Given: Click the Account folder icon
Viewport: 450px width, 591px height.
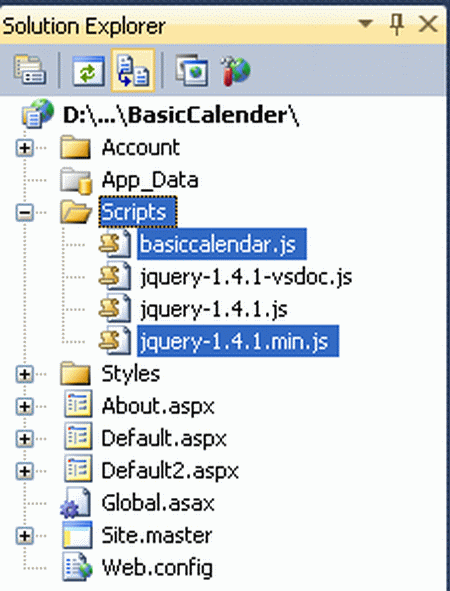Looking at the screenshot, I should pos(75,147).
